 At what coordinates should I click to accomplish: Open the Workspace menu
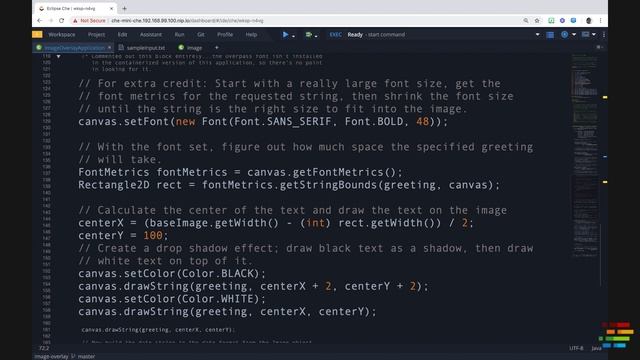(x=62, y=35)
